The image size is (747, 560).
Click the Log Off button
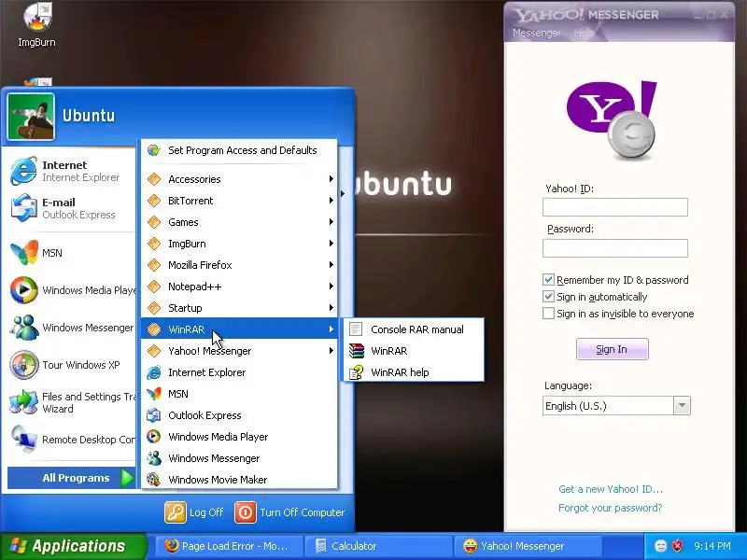[194, 512]
